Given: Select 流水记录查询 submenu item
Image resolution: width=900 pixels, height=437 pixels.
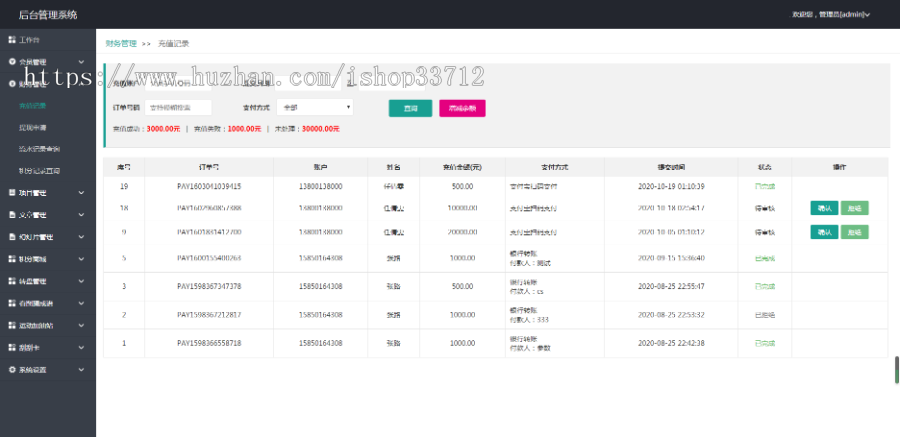Looking at the screenshot, I should pos(39,149).
